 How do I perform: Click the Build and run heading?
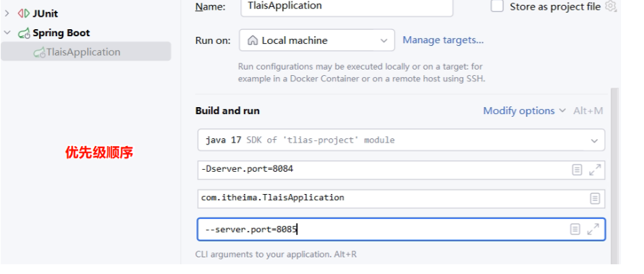228,111
